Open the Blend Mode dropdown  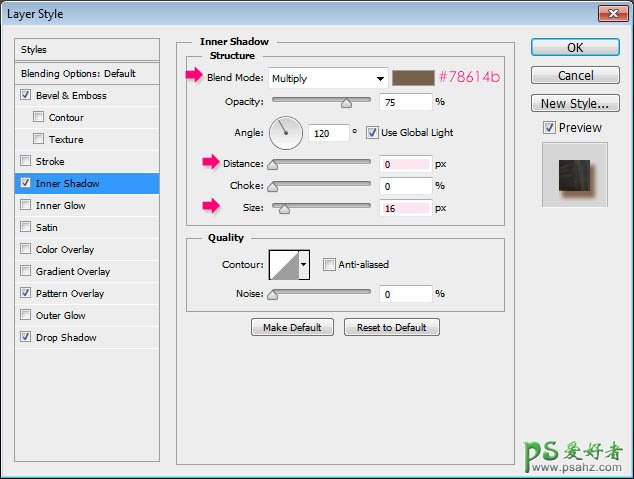coord(327,78)
